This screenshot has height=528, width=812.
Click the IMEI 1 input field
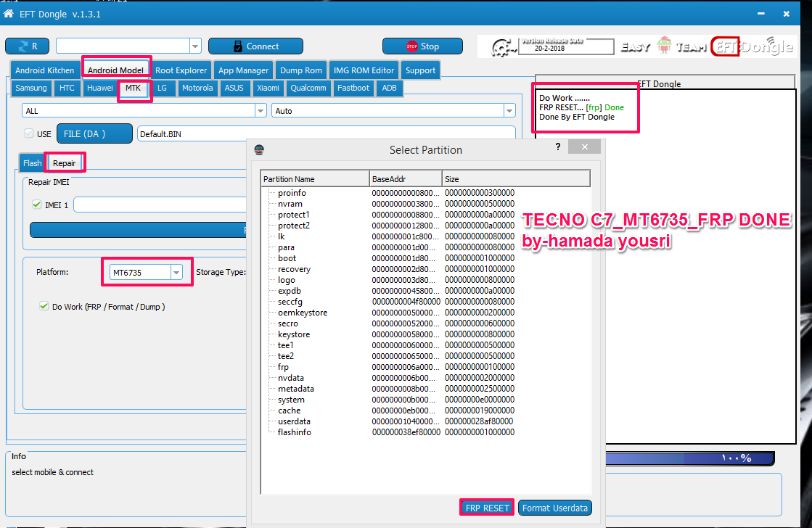pos(160,205)
